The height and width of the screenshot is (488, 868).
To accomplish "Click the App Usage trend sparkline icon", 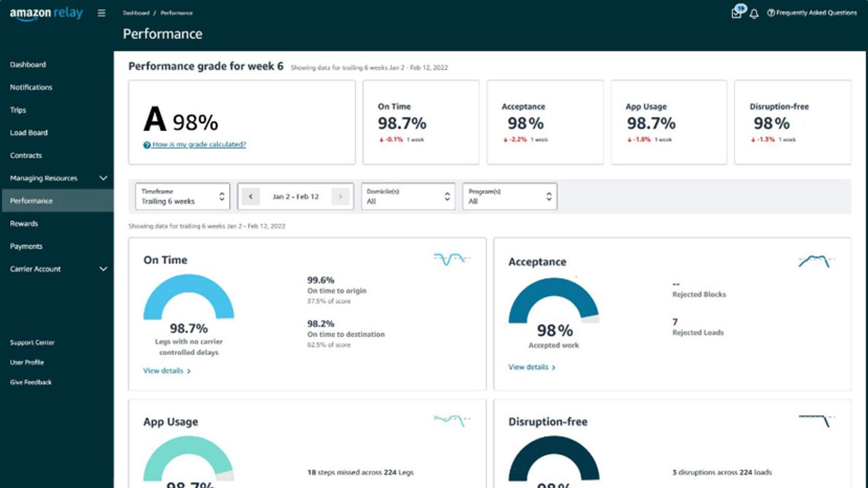I will [452, 420].
